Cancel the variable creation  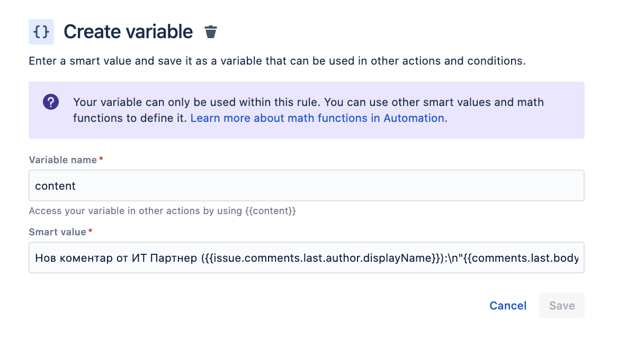pyautogui.click(x=508, y=305)
